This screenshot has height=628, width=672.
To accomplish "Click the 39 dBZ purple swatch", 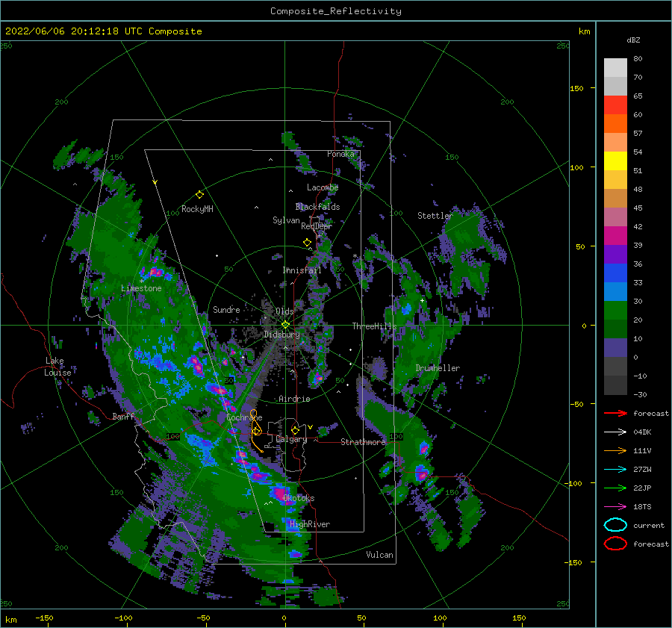I will pyautogui.click(x=615, y=254).
